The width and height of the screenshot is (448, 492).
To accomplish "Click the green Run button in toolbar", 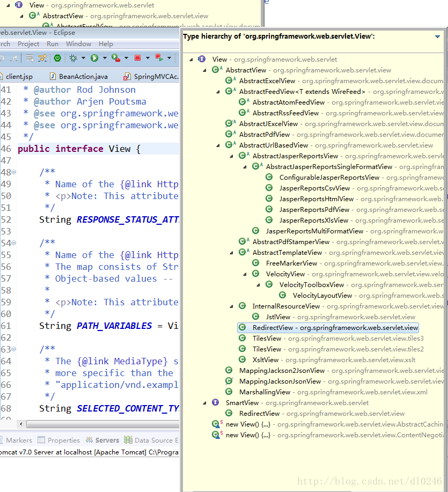I will click(x=94, y=58).
